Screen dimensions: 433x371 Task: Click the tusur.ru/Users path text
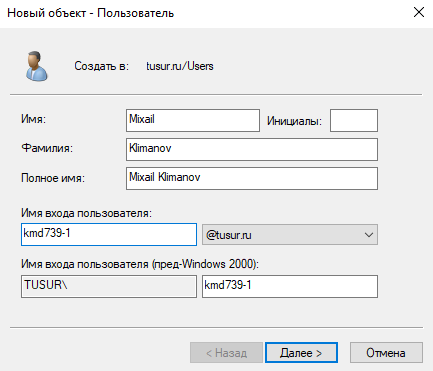(x=180, y=66)
